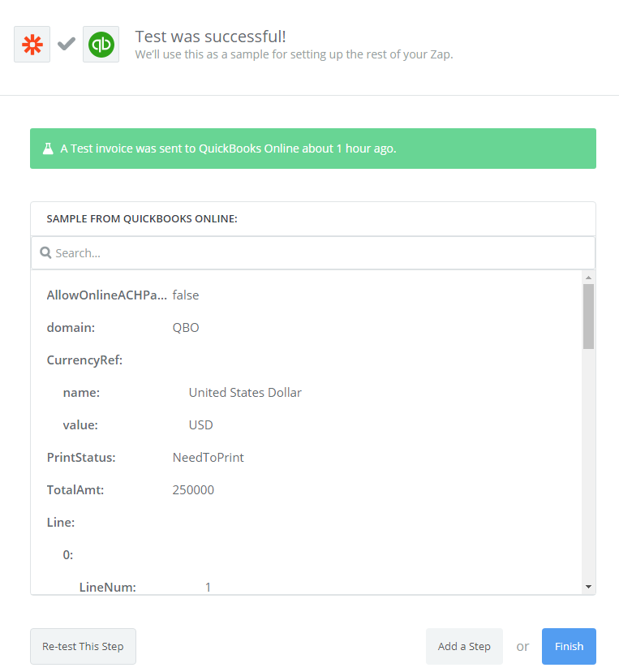
Task: Click the QuickBooks Online logo icon
Action: click(x=101, y=44)
